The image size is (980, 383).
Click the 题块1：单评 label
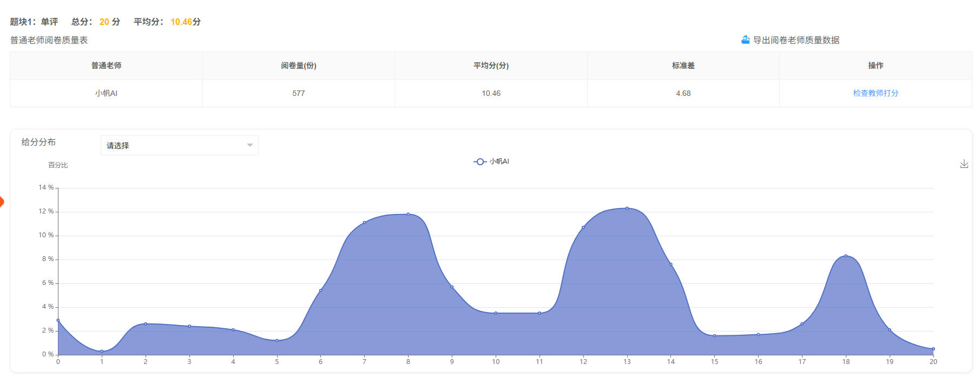(x=34, y=22)
